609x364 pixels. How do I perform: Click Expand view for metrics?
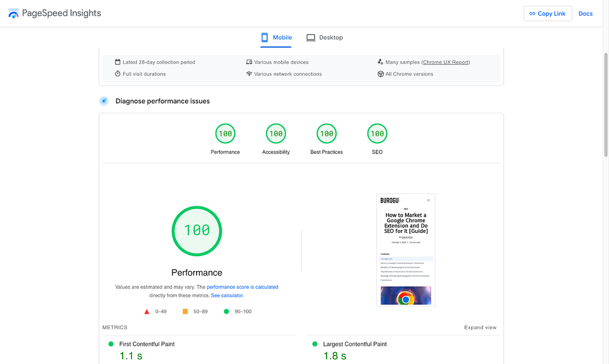point(480,328)
